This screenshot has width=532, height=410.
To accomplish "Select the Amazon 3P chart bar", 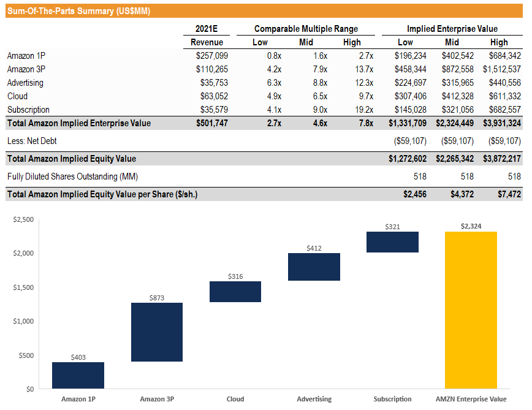I will click(x=157, y=332).
